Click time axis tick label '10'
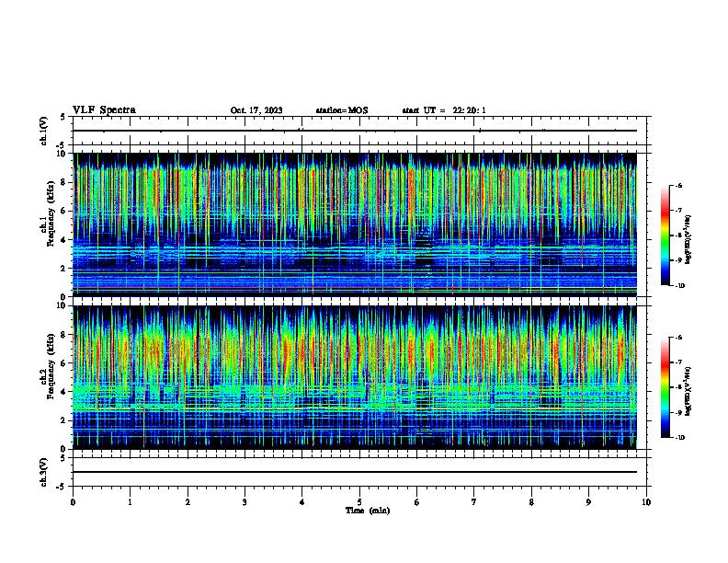 (646, 502)
